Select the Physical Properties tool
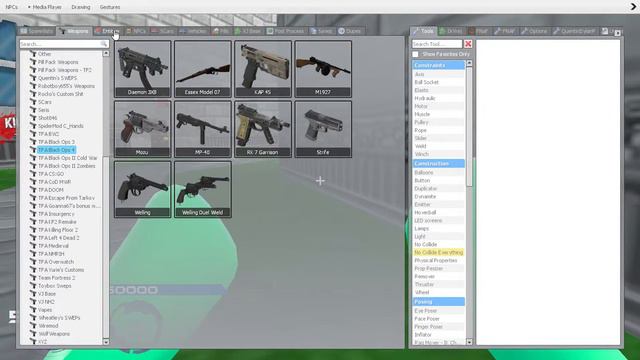The image size is (640, 360). 438,260
